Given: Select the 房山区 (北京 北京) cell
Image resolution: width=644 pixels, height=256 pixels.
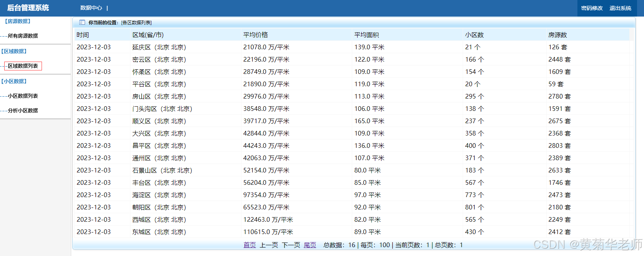Looking at the screenshot, I should pyautogui.click(x=159, y=97).
